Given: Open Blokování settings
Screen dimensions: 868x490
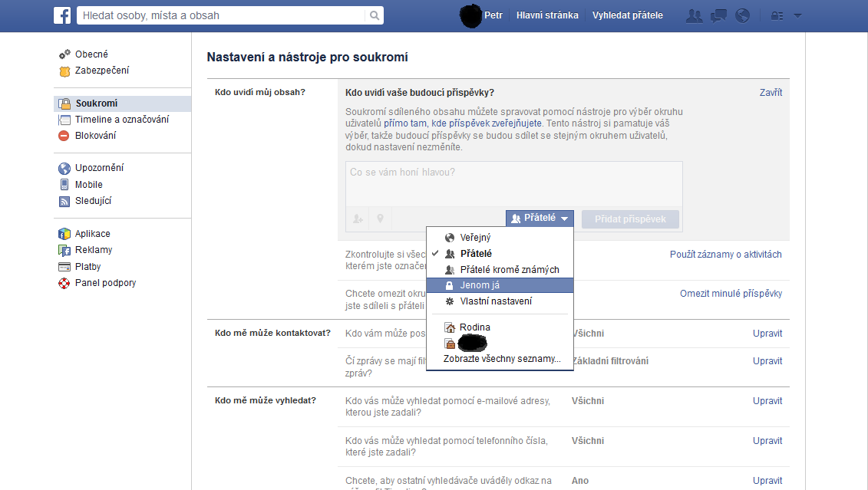Looking at the screenshot, I should [95, 136].
